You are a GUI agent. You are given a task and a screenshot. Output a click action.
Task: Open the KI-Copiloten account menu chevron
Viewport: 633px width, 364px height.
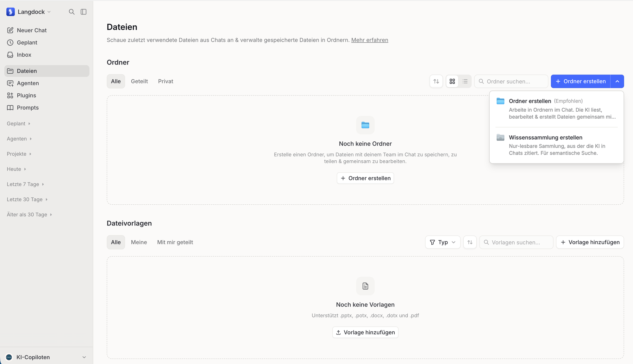(x=84, y=357)
